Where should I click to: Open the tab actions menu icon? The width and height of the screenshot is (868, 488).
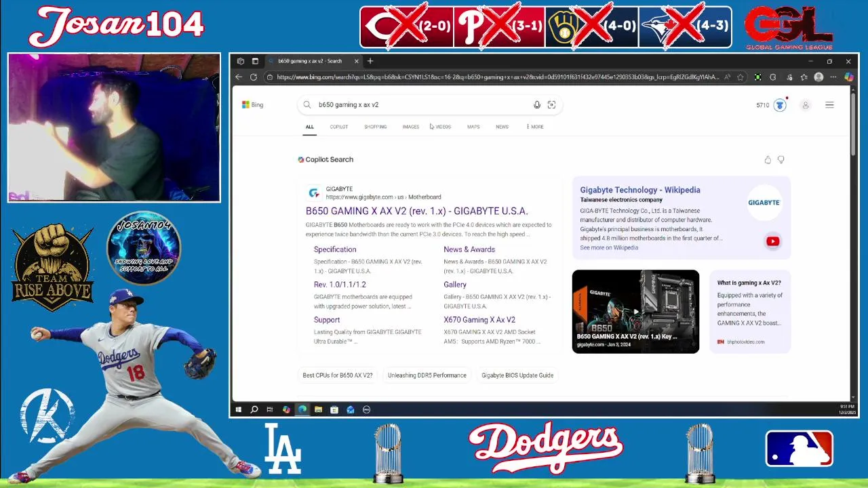[255, 61]
